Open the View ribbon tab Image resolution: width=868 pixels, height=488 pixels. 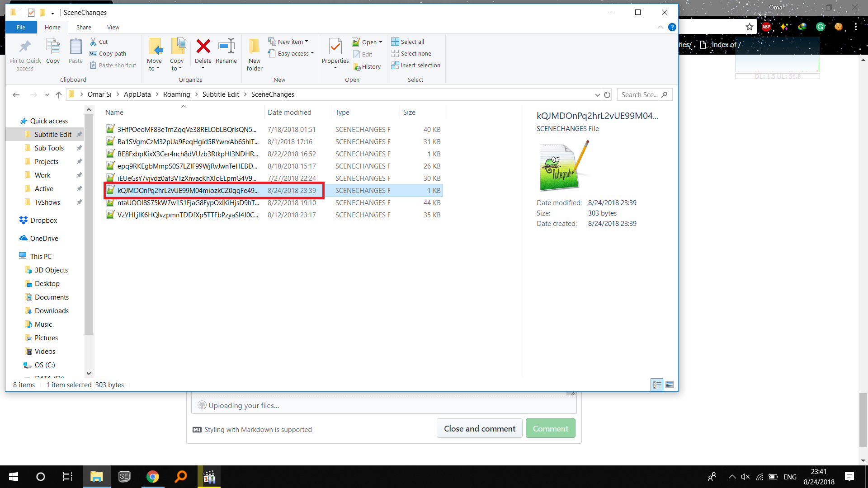pyautogui.click(x=113, y=27)
